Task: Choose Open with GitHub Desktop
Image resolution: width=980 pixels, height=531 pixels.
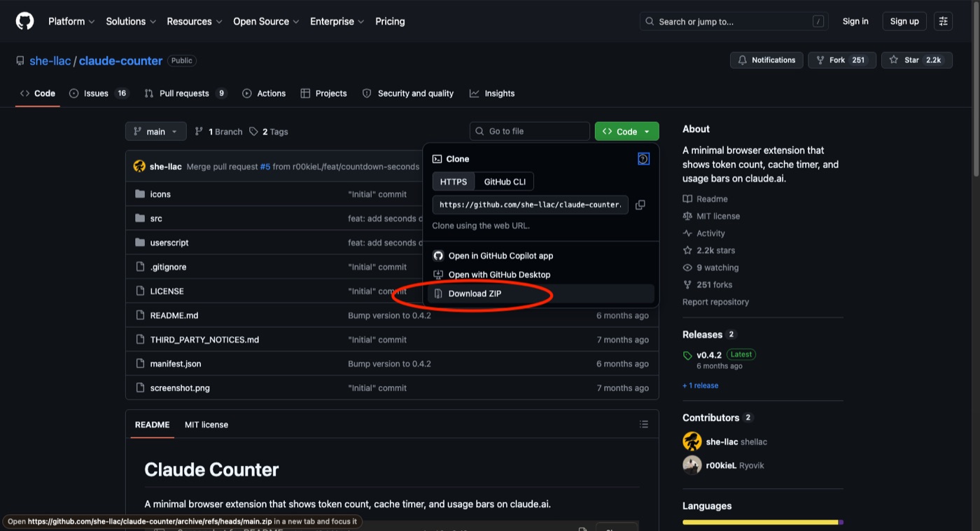Action: pyautogui.click(x=541, y=275)
